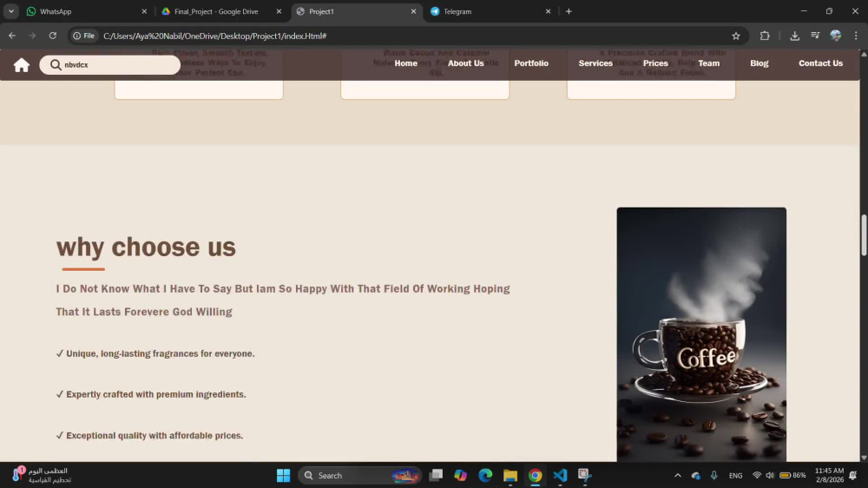Open Visual Studio Code from taskbar

pos(560,475)
